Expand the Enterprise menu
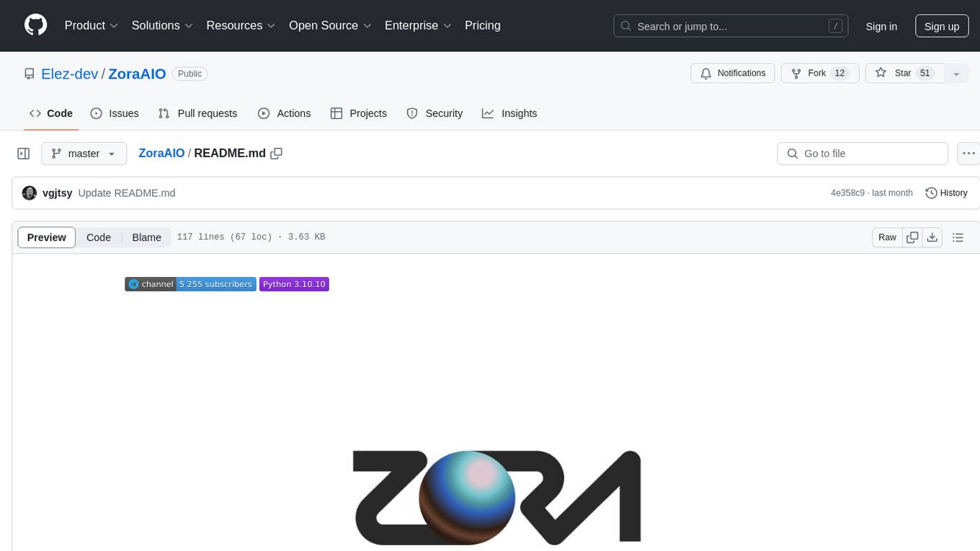980x551 pixels. tap(418, 25)
